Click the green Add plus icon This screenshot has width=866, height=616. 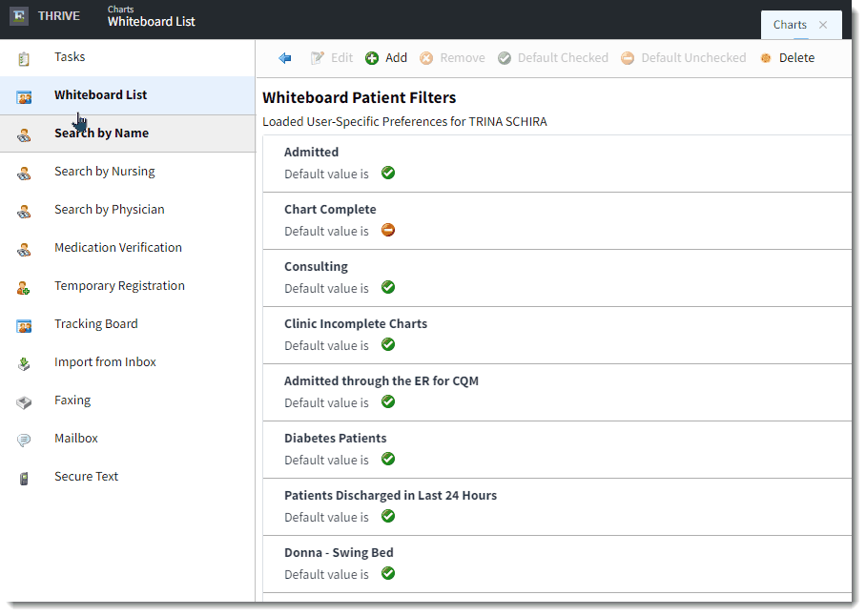372,58
